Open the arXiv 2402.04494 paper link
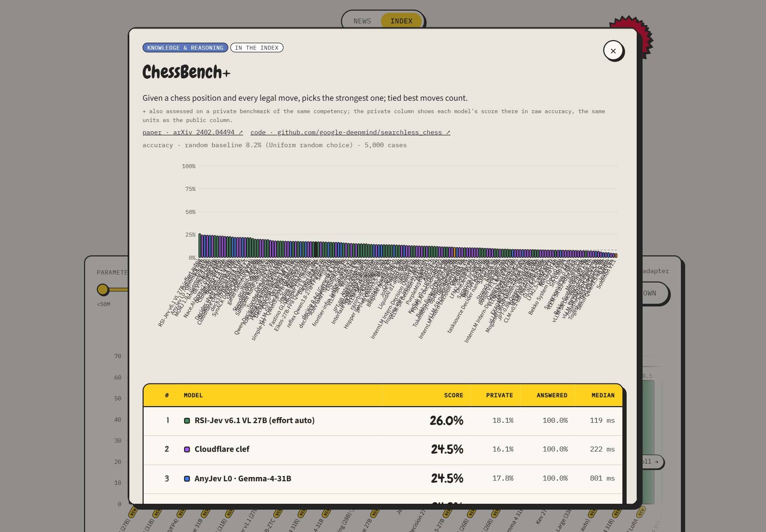The image size is (766, 532). pos(193,132)
